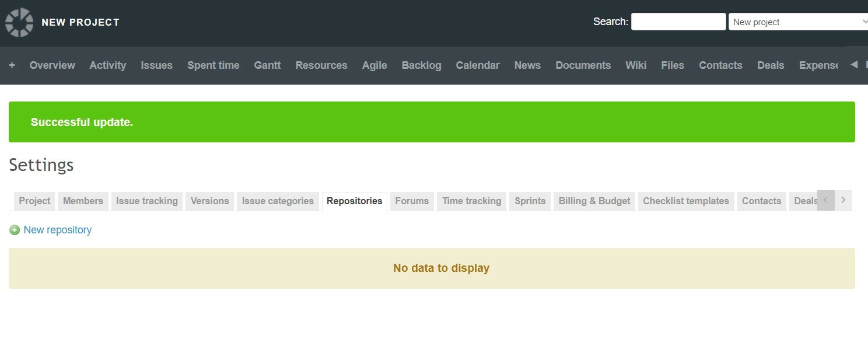The height and width of the screenshot is (346, 868).
Task: Switch to the Billing & Budget tab
Action: tap(594, 201)
